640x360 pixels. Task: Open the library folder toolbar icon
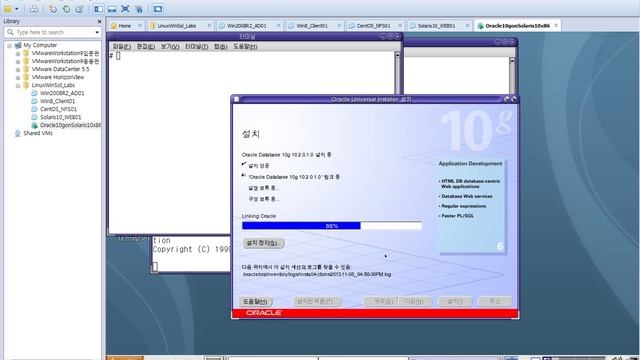click(x=7, y=9)
